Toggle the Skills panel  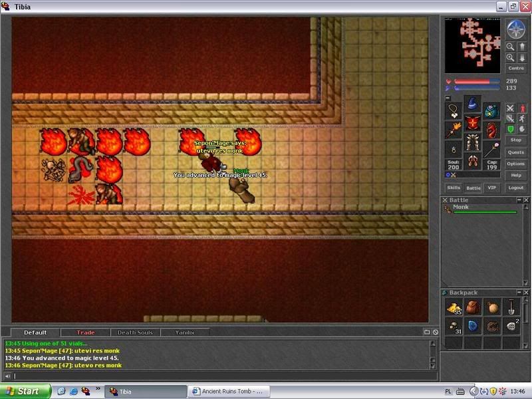point(454,188)
